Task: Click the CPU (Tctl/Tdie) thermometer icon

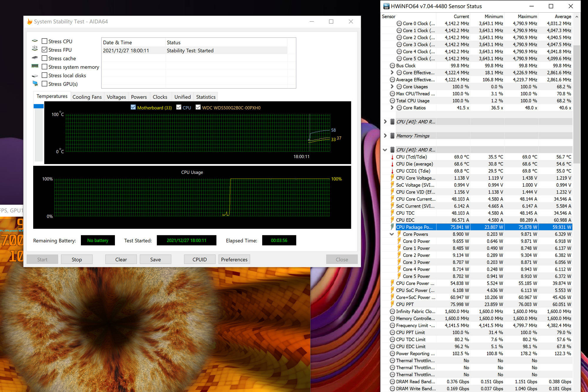Action: click(392, 157)
